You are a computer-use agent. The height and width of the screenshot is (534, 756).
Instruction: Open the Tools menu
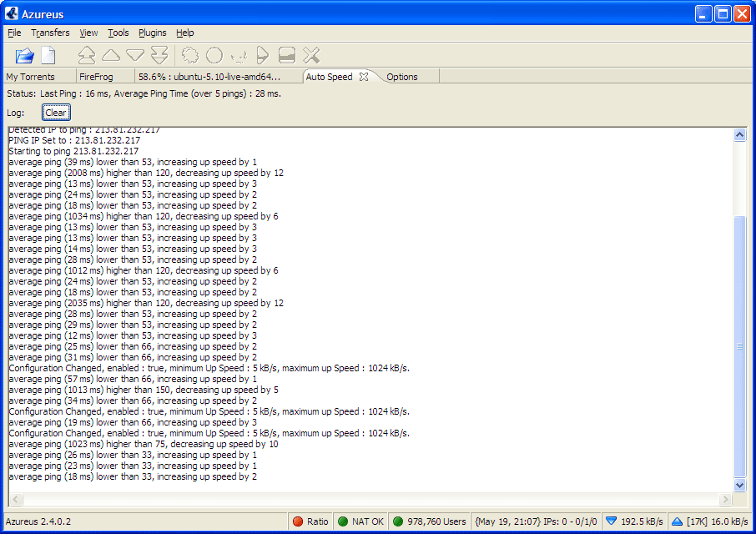coord(118,33)
